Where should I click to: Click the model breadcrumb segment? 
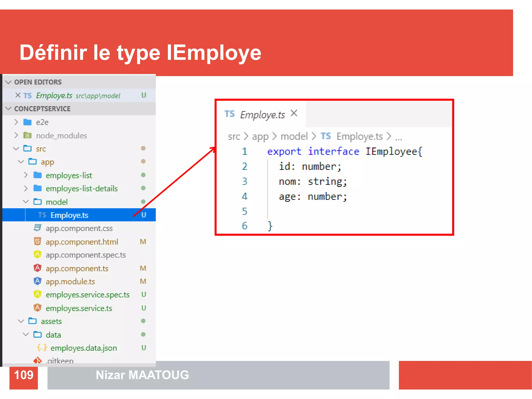294,136
